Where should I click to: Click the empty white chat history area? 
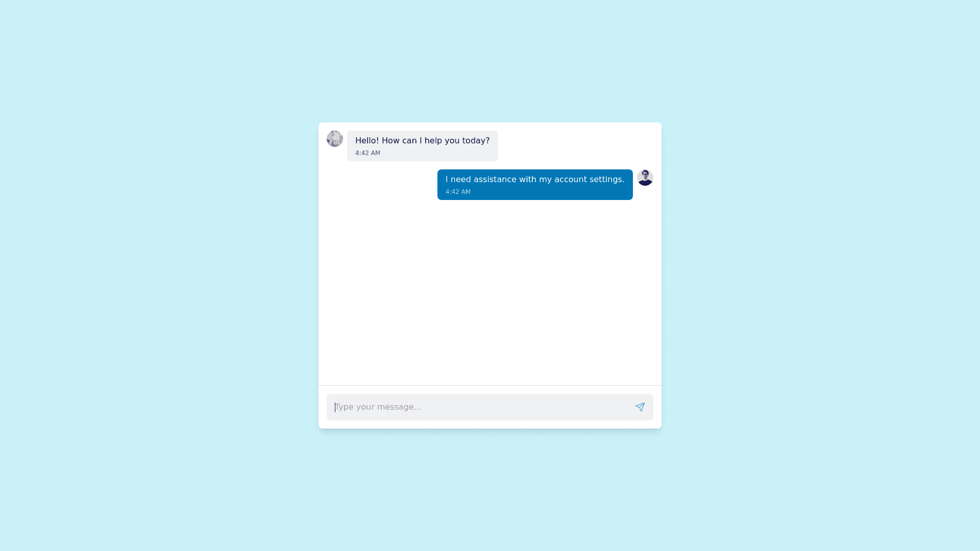(x=490, y=291)
